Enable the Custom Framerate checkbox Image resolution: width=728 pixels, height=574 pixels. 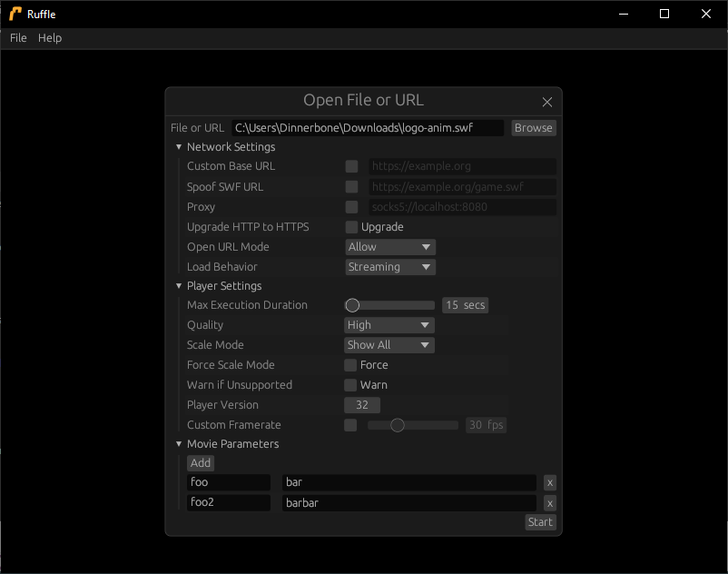tap(350, 425)
